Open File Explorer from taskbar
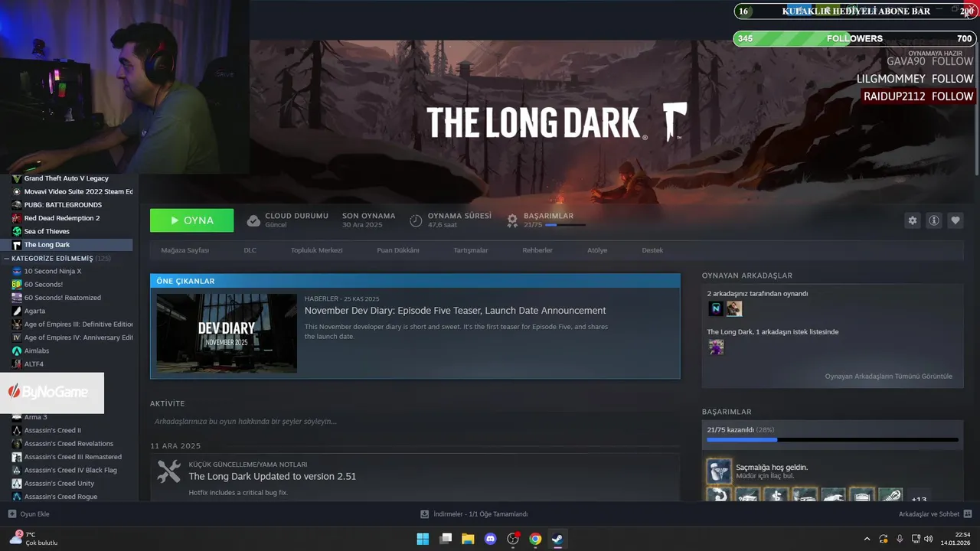Viewport: 980px width, 551px height. click(x=468, y=539)
